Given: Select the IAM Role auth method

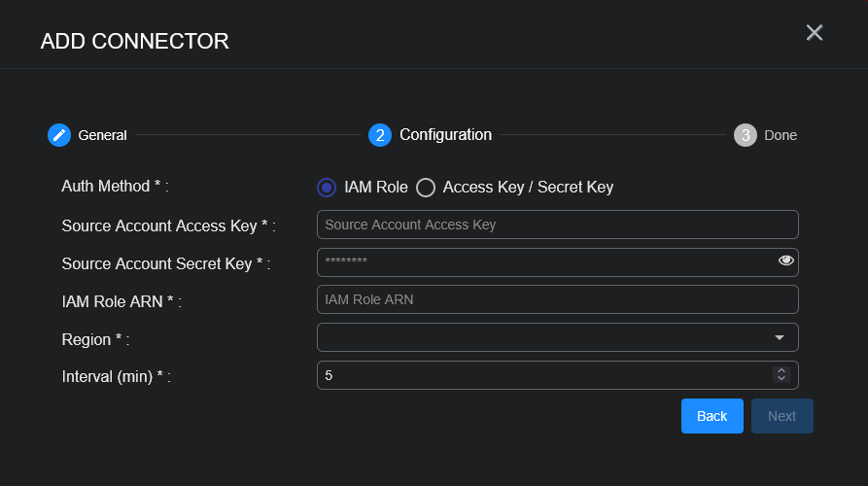Looking at the screenshot, I should (x=328, y=188).
